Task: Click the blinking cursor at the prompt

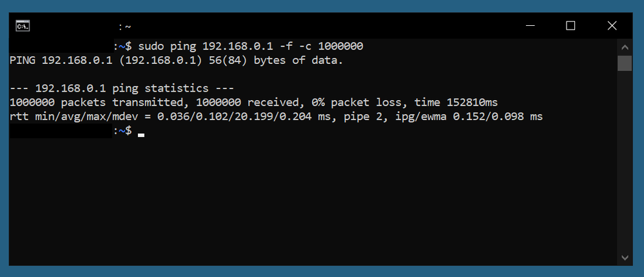Action: (x=141, y=135)
